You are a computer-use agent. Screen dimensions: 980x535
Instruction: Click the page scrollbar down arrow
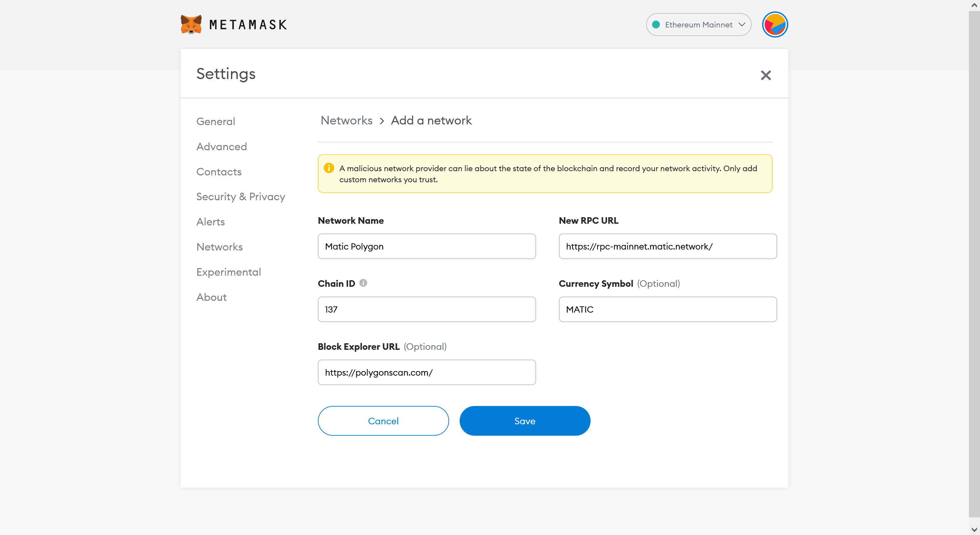pos(974,529)
